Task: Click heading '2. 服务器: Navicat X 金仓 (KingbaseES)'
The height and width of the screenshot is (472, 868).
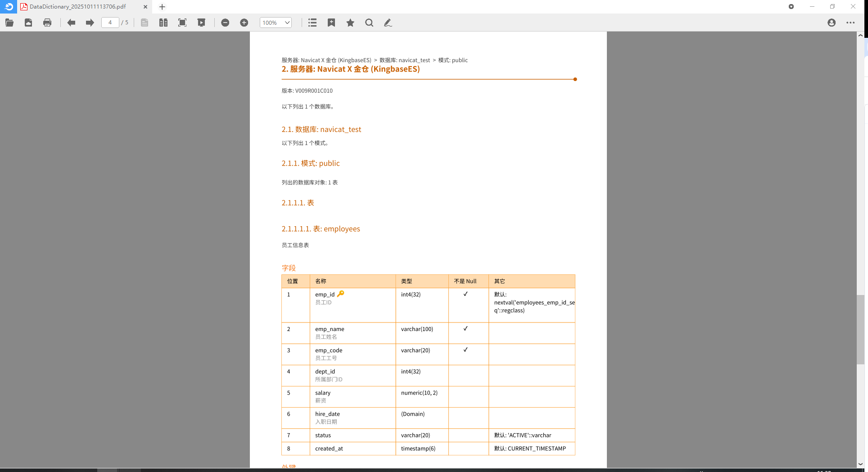Action: pos(351,69)
